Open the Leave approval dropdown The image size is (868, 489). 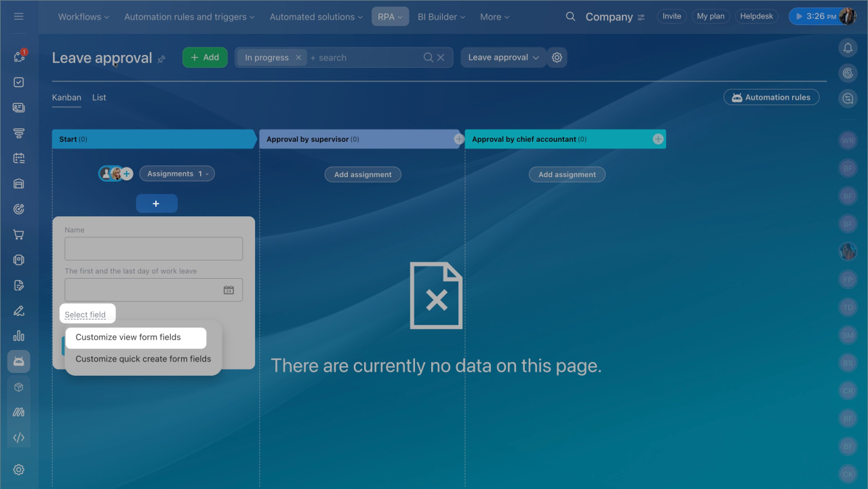click(503, 58)
